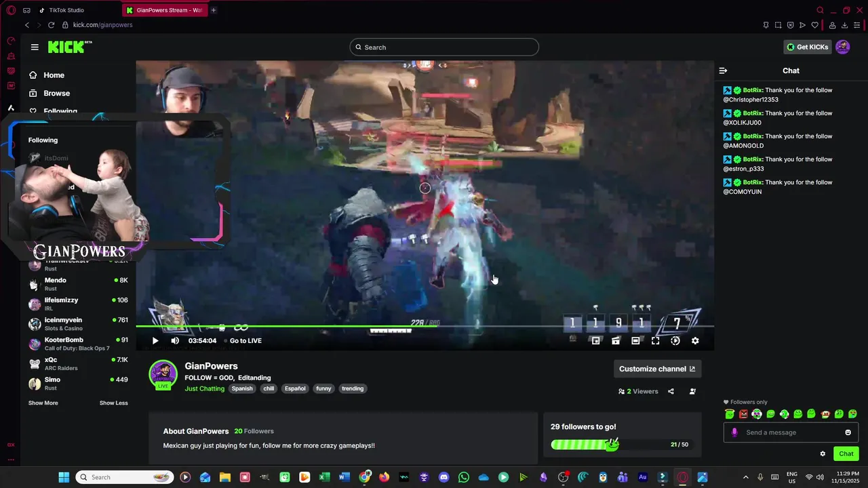Play the stream video
868x488 pixels.
click(155, 341)
